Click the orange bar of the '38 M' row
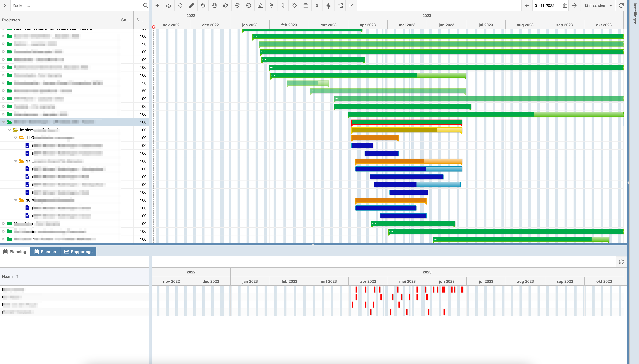This screenshot has height=364, width=639. (x=391, y=200)
